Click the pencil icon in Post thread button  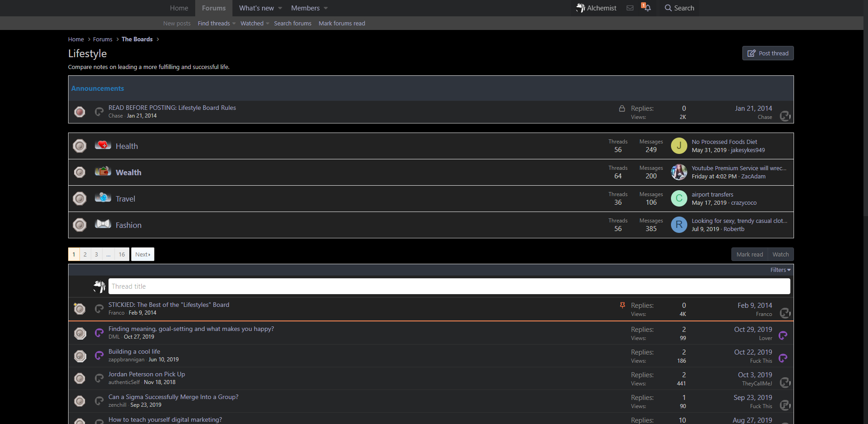[x=751, y=53]
